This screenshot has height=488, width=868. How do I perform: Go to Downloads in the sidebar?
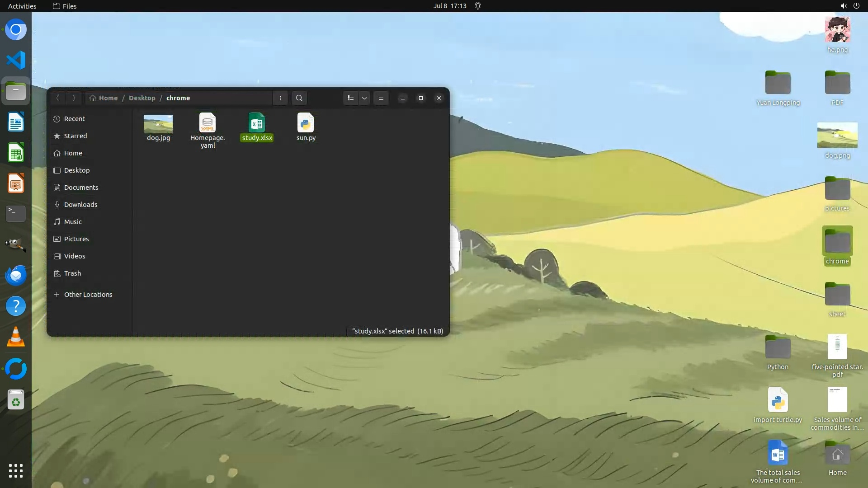[80, 205]
